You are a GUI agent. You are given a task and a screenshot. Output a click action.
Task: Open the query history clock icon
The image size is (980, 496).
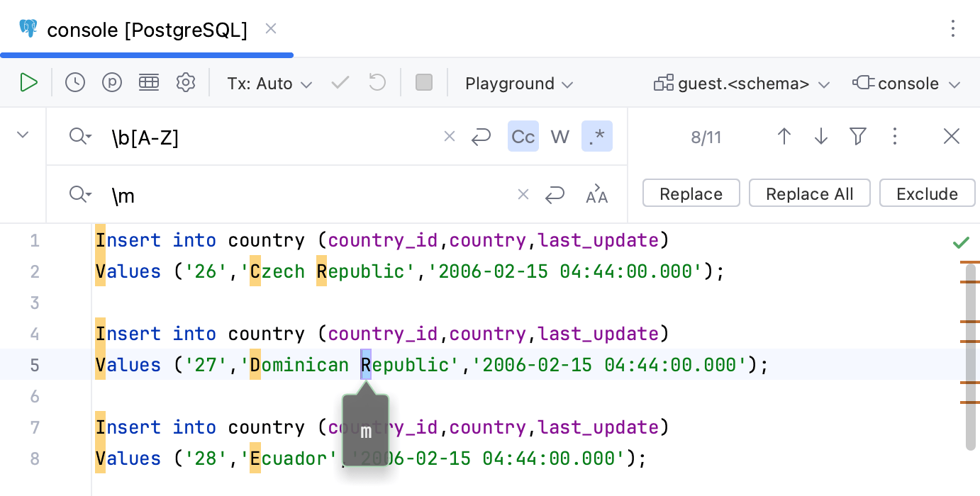[75, 83]
